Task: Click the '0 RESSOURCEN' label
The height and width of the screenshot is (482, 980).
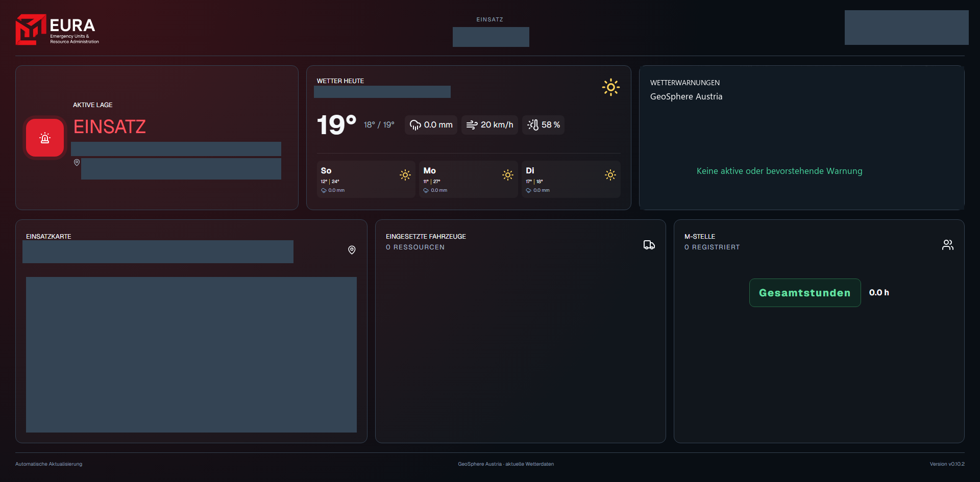Action: [415, 247]
